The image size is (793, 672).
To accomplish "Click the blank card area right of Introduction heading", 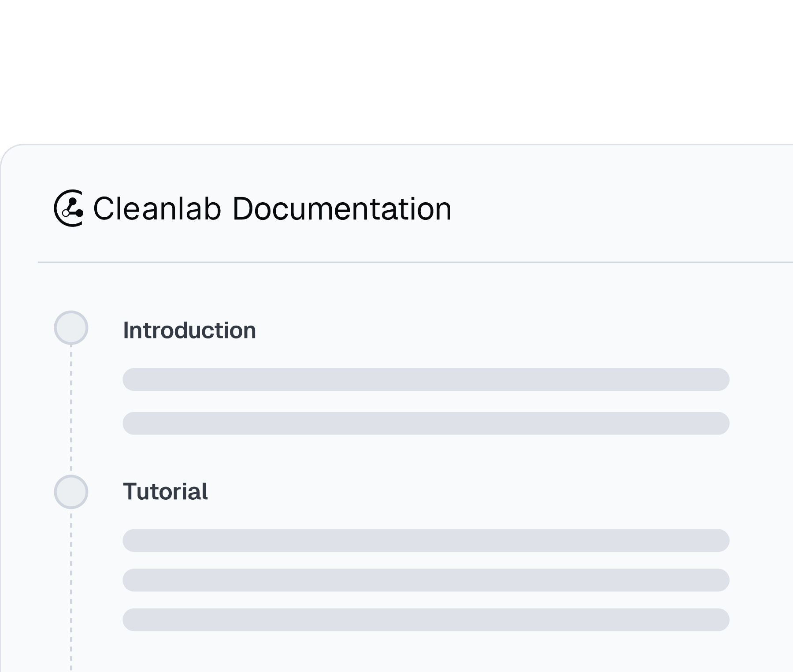I will (x=485, y=330).
